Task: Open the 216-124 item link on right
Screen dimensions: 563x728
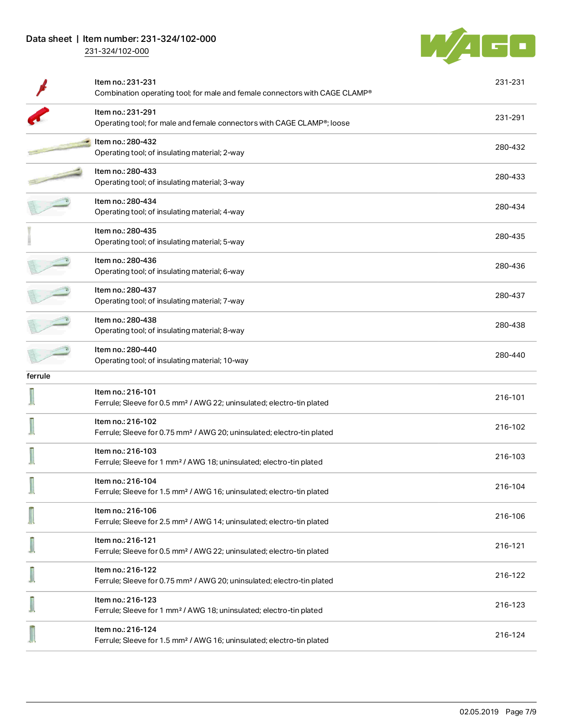Action: click(510, 635)
